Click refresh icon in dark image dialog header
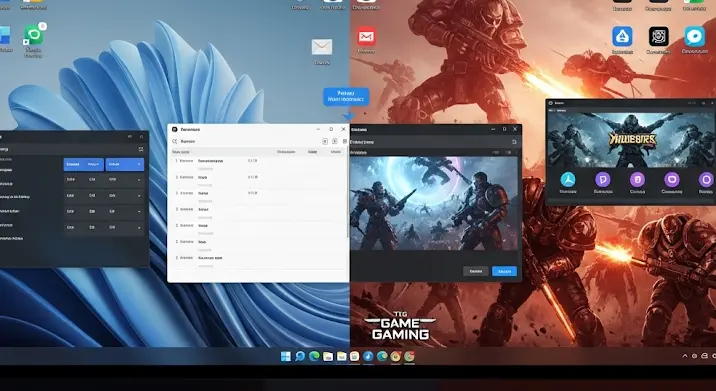 point(514,142)
